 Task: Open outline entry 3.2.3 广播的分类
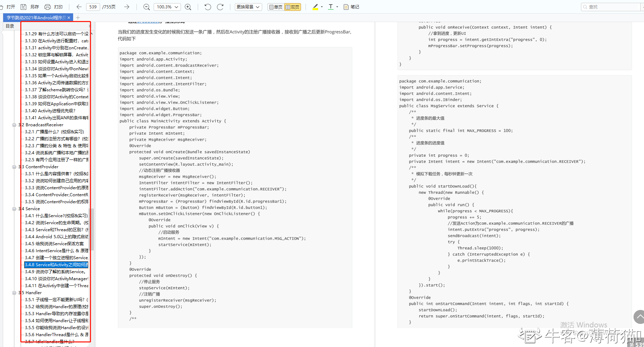tap(56, 146)
